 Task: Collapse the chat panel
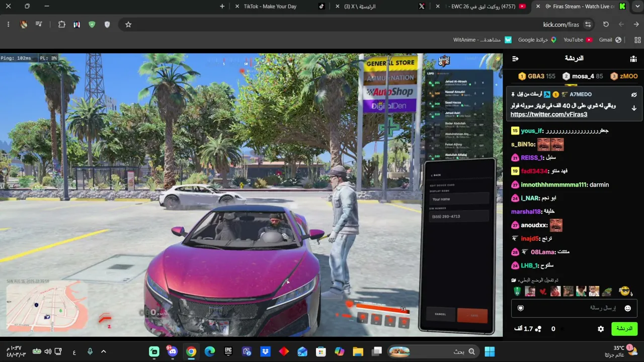pyautogui.click(x=515, y=59)
